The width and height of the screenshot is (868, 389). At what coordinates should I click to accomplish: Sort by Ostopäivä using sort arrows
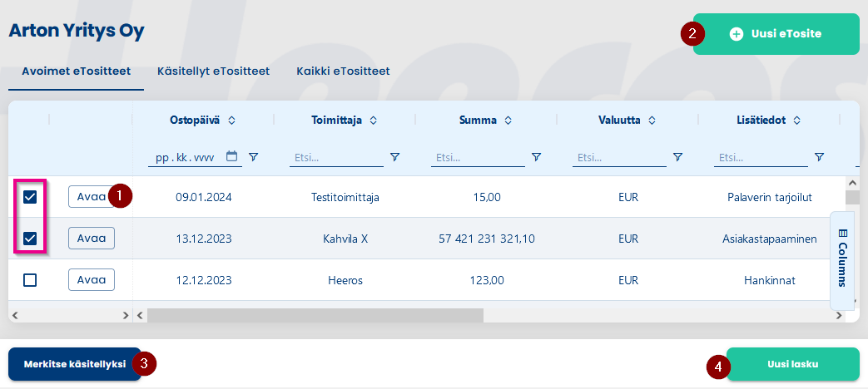pos(231,120)
